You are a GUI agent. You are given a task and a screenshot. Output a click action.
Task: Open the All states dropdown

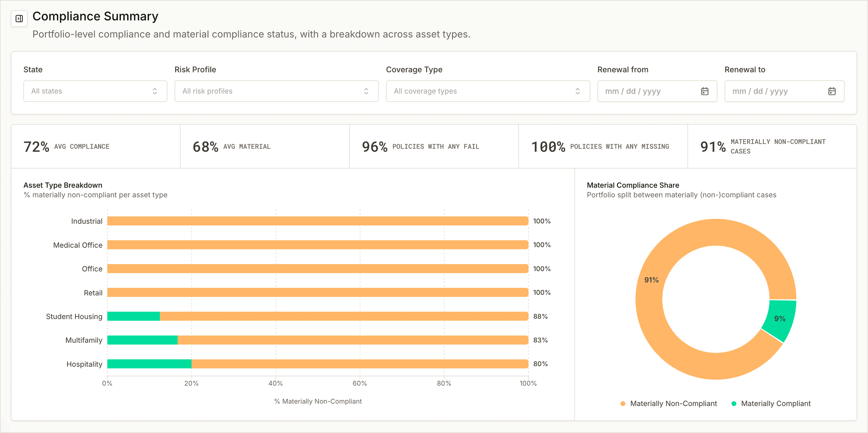pyautogui.click(x=95, y=91)
